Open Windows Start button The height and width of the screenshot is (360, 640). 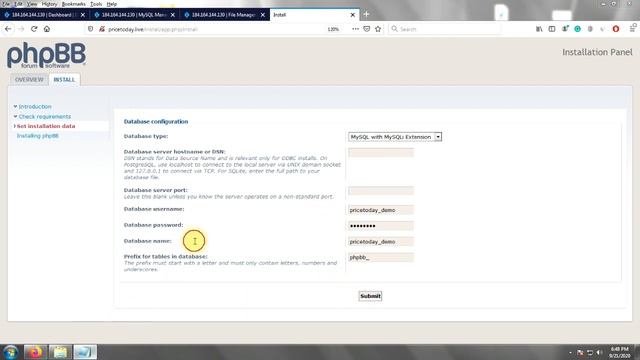tap(10, 352)
